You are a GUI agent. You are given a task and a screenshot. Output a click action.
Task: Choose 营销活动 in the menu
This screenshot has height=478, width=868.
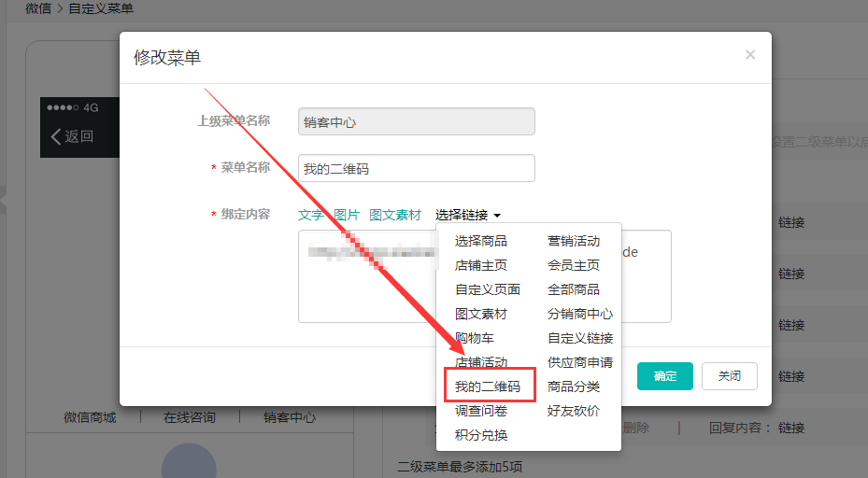click(574, 241)
